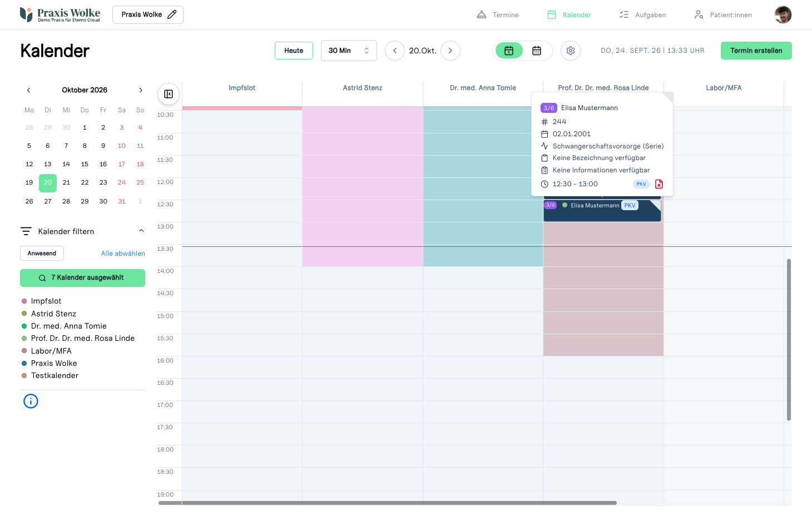
Task: Click the Praxis Wolke logo
Action: (x=60, y=14)
